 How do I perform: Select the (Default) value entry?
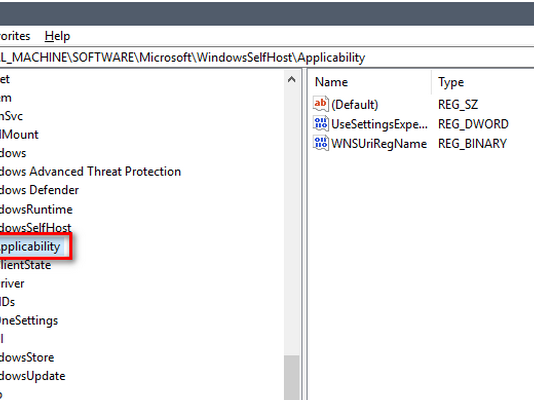click(x=355, y=105)
